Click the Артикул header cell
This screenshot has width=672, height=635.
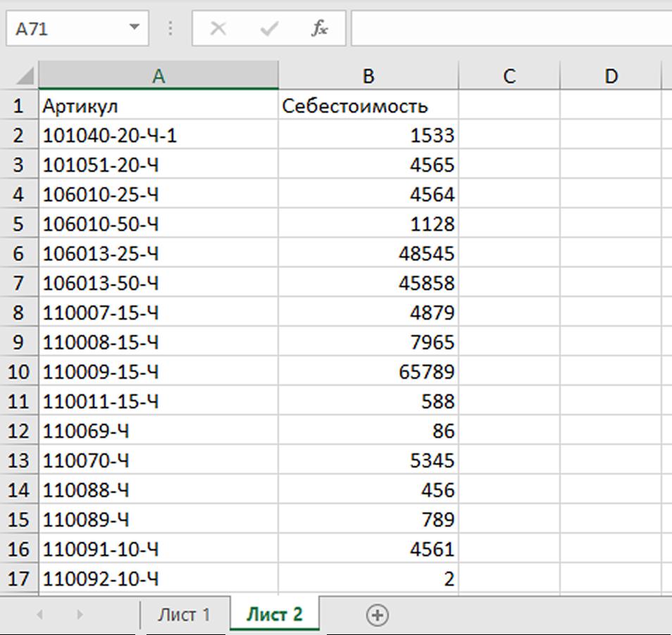click(158, 106)
